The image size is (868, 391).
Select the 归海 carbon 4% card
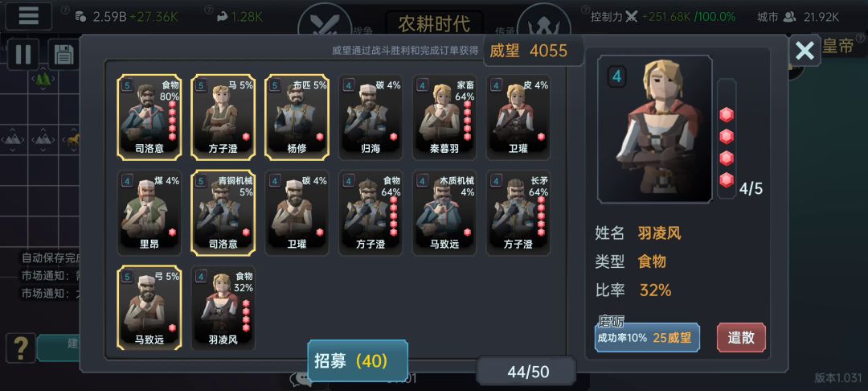tap(371, 117)
